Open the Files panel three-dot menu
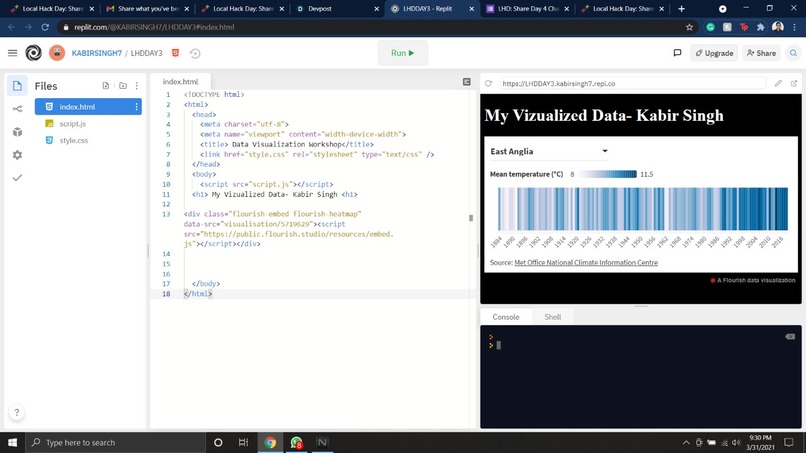 coord(137,86)
